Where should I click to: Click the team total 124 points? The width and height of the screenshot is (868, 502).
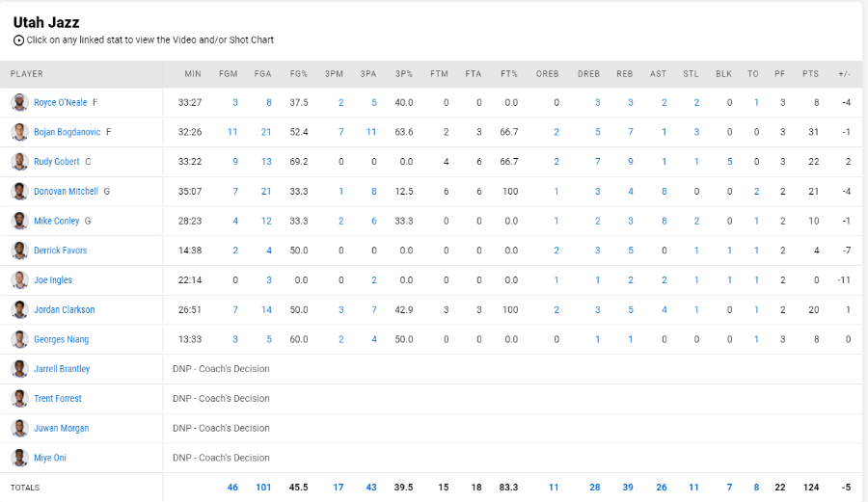tap(811, 488)
